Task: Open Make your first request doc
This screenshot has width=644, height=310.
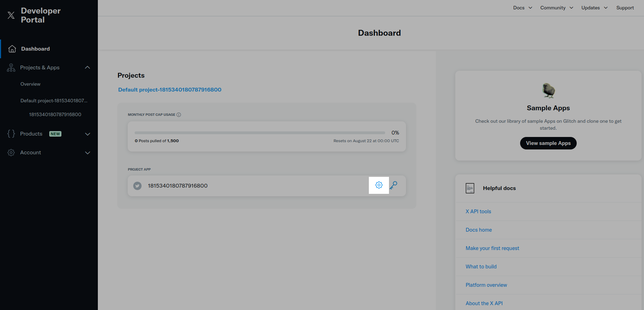Action: pos(492,248)
